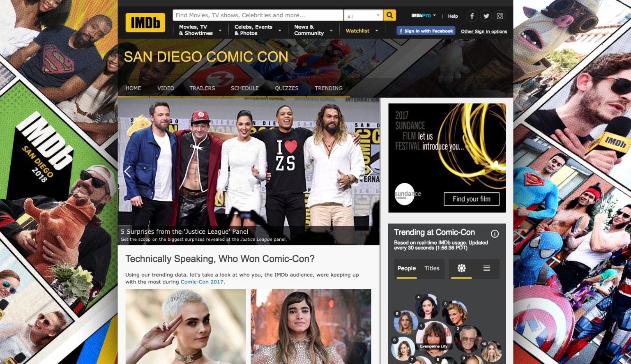Open 5 Surprises from Justice League Panel headline
631x364 pixels.
(x=184, y=232)
